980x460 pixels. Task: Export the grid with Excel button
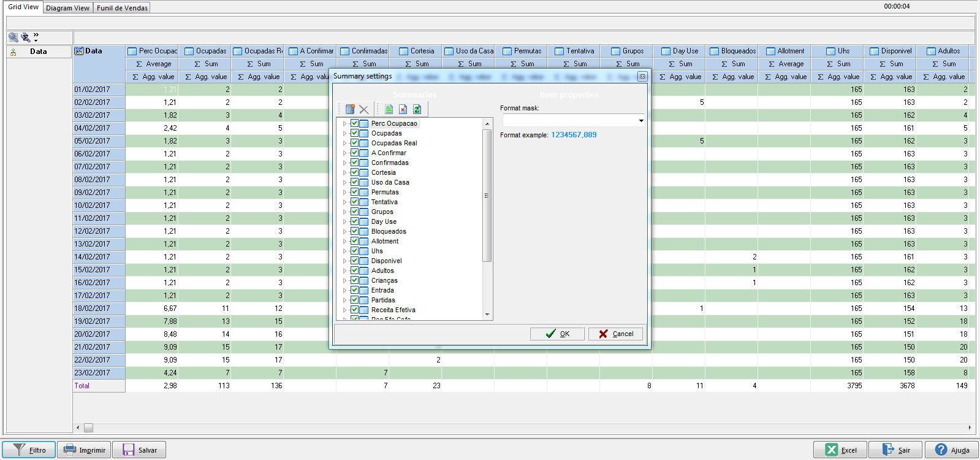coord(840,450)
